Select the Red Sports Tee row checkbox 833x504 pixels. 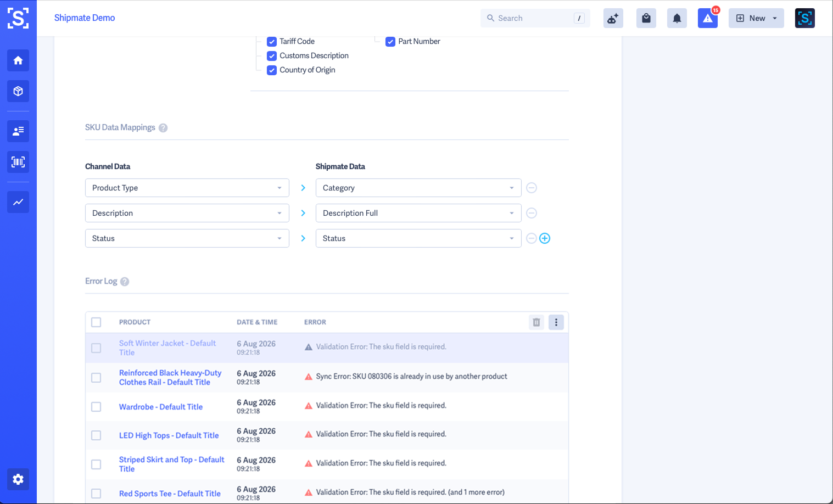pos(96,494)
